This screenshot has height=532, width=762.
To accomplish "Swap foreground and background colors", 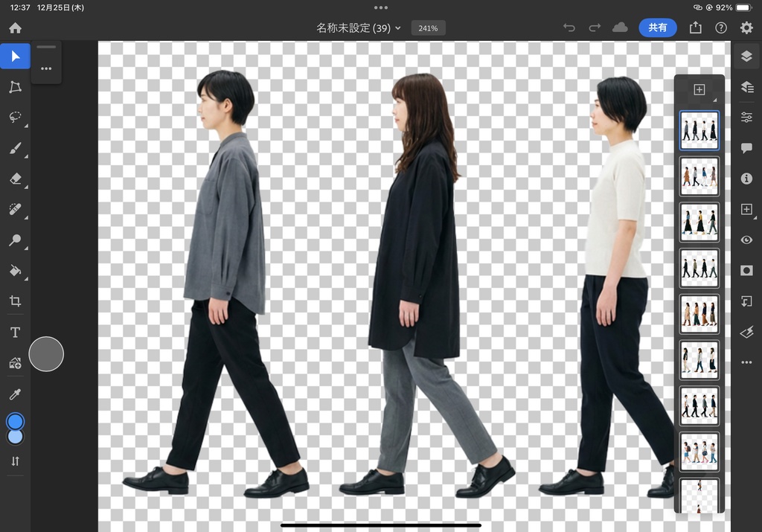I will coord(15,461).
